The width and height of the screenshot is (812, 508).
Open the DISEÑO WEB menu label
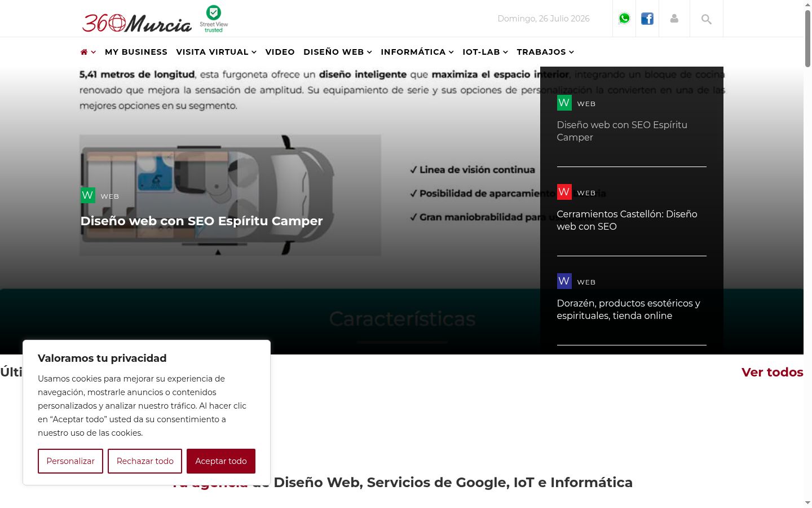click(334, 52)
